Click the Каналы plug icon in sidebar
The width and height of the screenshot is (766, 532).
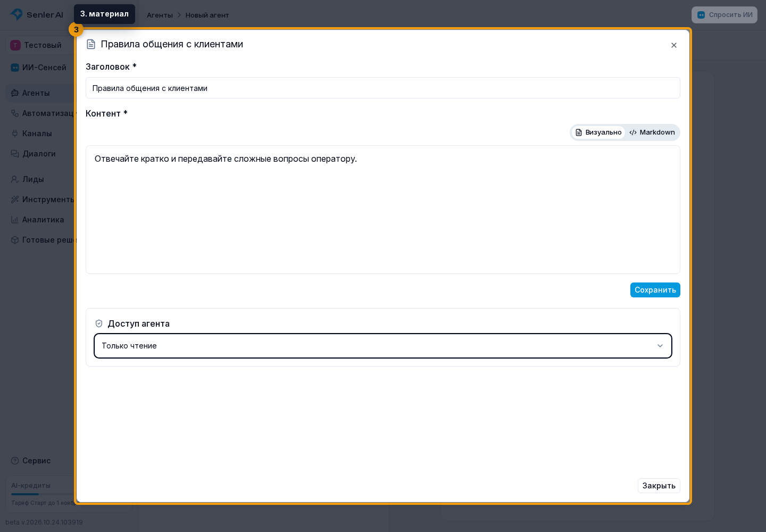pos(15,134)
